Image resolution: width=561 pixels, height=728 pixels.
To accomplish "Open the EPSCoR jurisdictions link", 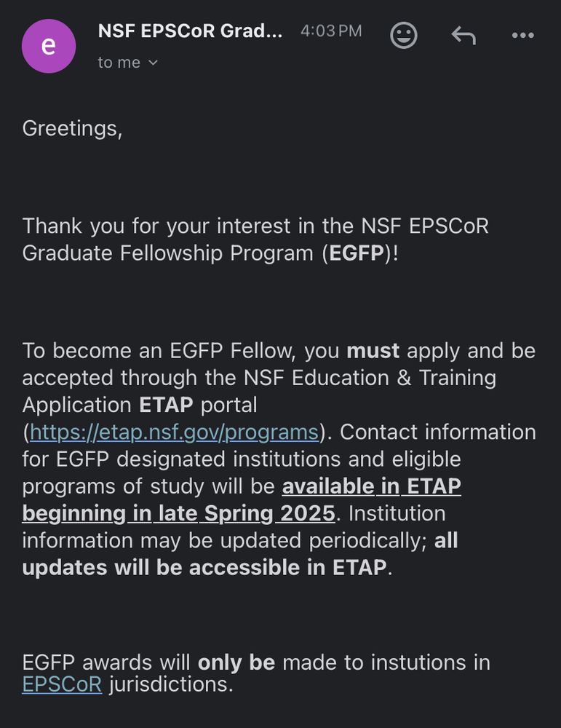I will [62, 684].
